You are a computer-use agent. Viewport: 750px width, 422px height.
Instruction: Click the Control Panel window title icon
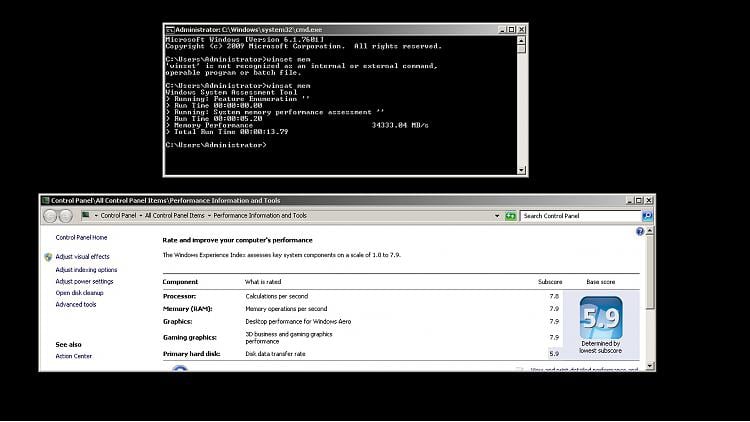(x=45, y=200)
